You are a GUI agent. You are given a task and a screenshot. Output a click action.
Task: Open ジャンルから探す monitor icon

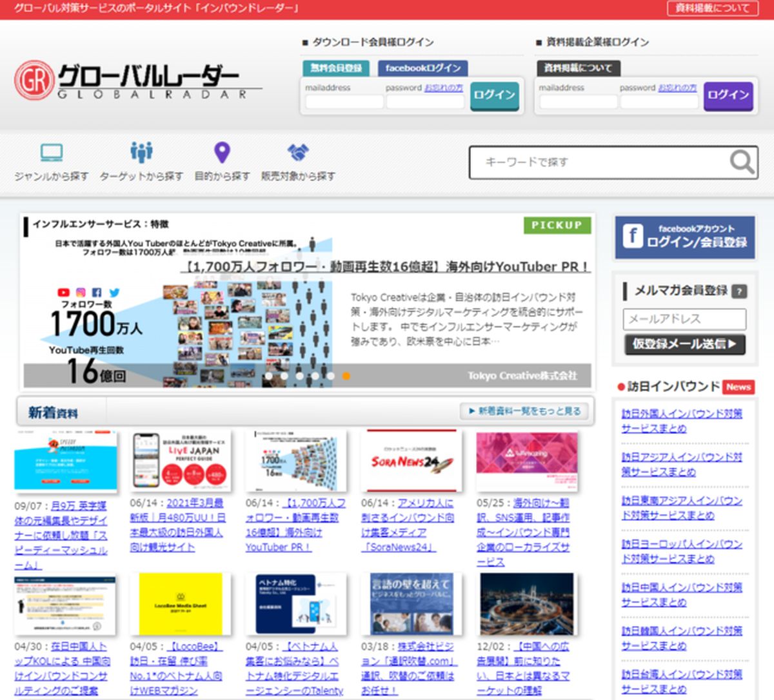tap(51, 153)
